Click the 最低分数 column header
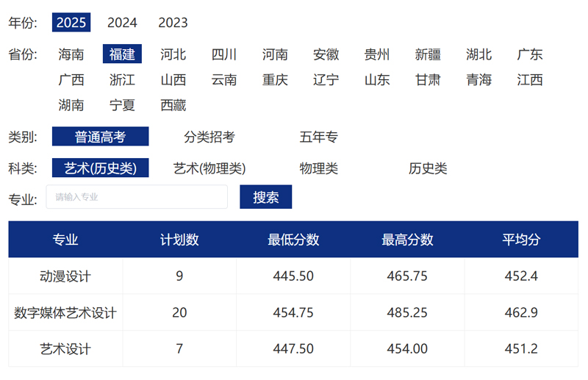588x380 pixels. (x=293, y=240)
